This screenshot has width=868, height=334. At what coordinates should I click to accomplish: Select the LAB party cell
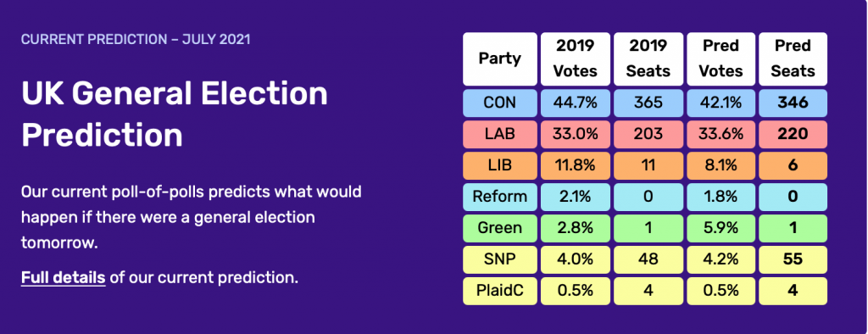click(500, 134)
